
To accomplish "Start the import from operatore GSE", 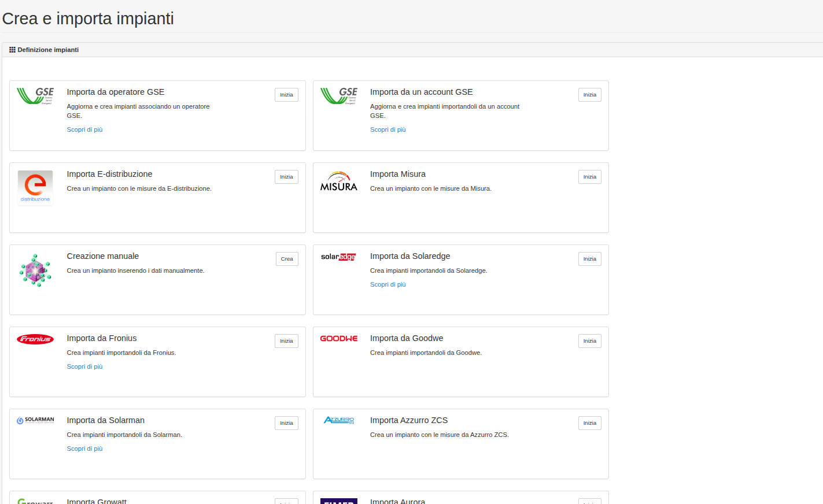I will coord(286,95).
